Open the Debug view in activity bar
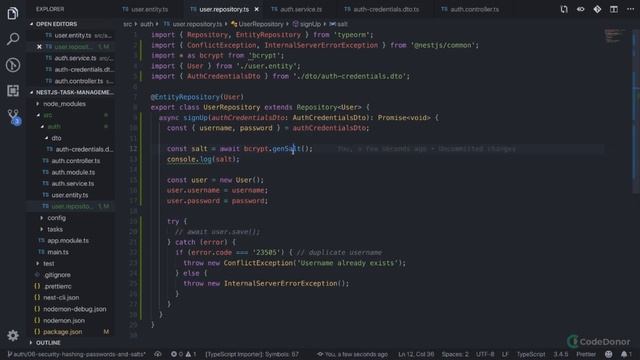The height and width of the screenshot is (360, 640). point(13,65)
